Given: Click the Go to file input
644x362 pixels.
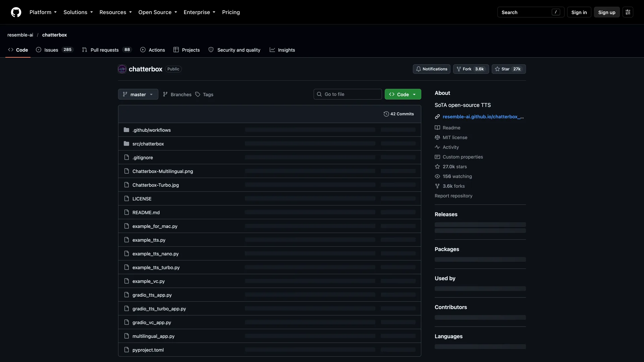Looking at the screenshot, I should [348, 94].
